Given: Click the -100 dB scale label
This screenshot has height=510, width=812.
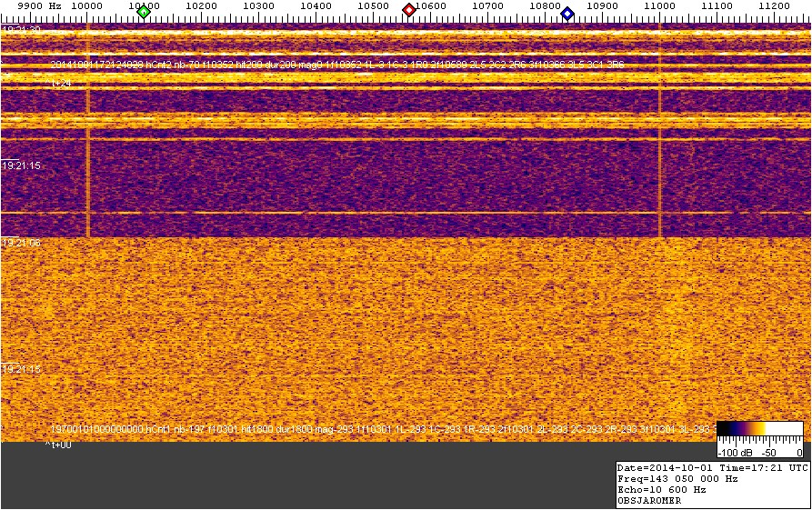Looking at the screenshot, I should (x=735, y=452).
